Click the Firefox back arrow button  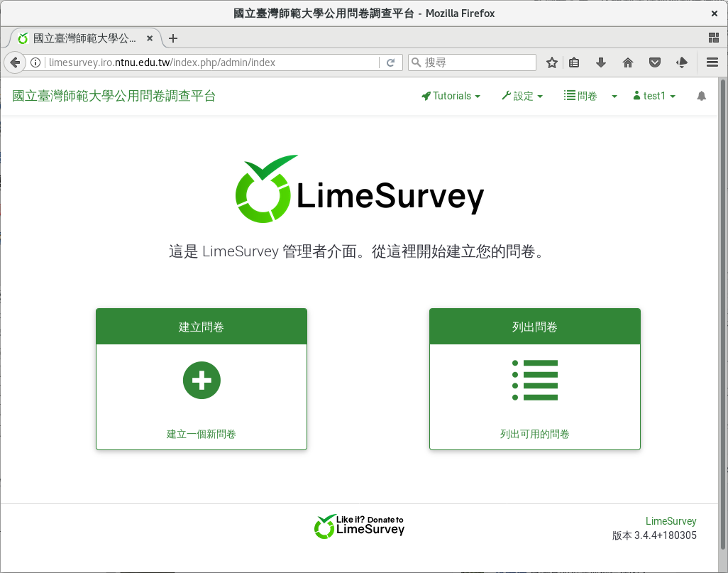point(15,62)
